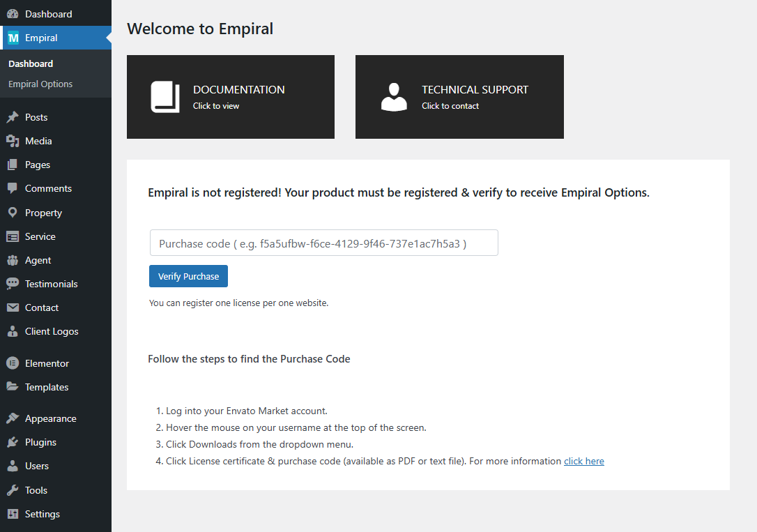Image resolution: width=757 pixels, height=532 pixels.
Task: Click the Documentation book icon
Action: click(x=165, y=96)
